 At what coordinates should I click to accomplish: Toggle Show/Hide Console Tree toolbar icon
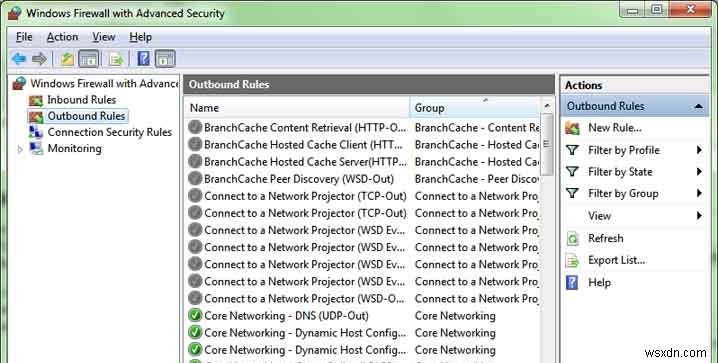point(88,59)
